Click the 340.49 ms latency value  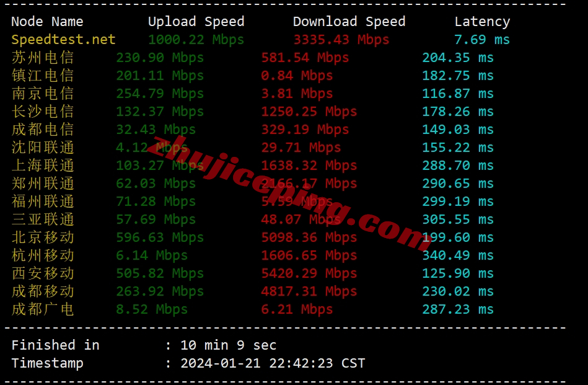click(458, 255)
